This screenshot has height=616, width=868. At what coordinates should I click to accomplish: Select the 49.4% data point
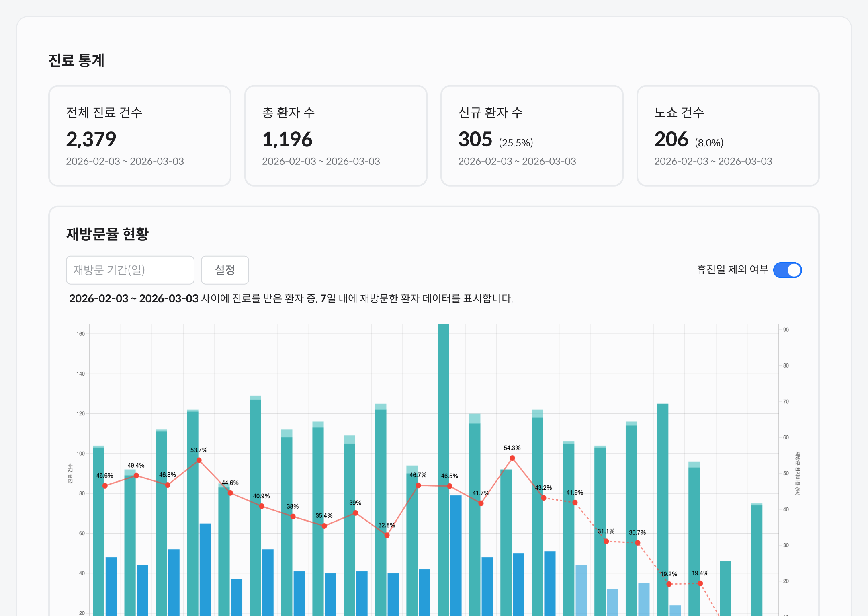click(x=136, y=476)
